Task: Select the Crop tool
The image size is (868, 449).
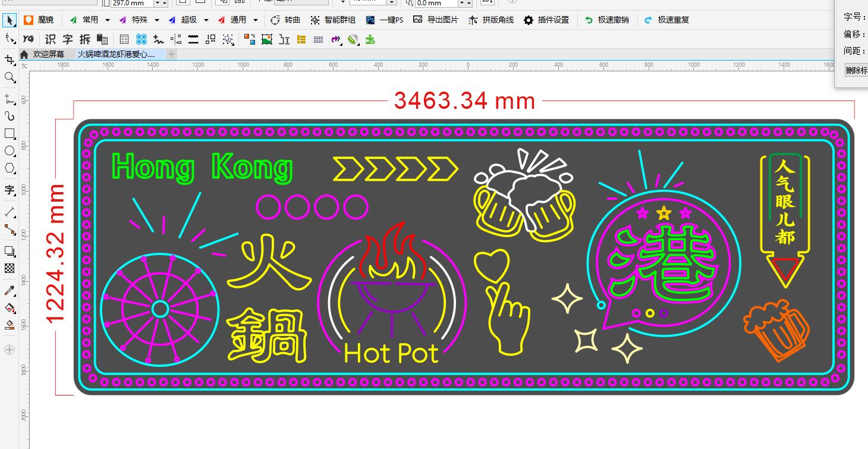Action: (x=10, y=59)
